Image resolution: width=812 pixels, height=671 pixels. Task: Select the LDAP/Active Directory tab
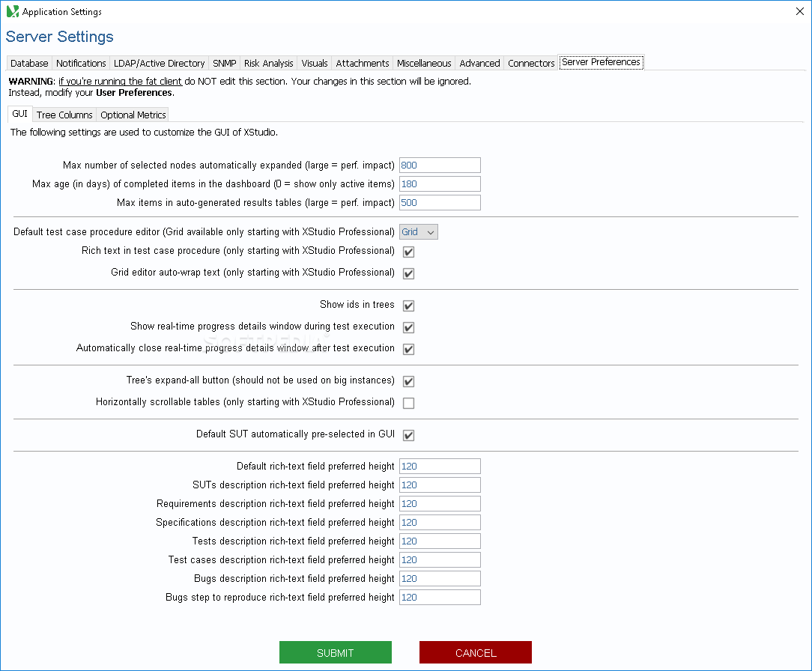(159, 63)
